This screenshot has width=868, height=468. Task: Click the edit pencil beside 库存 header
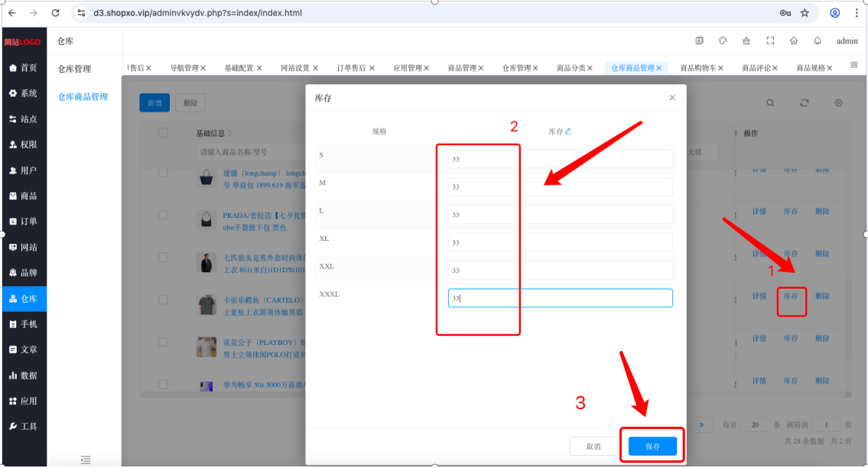coord(568,132)
